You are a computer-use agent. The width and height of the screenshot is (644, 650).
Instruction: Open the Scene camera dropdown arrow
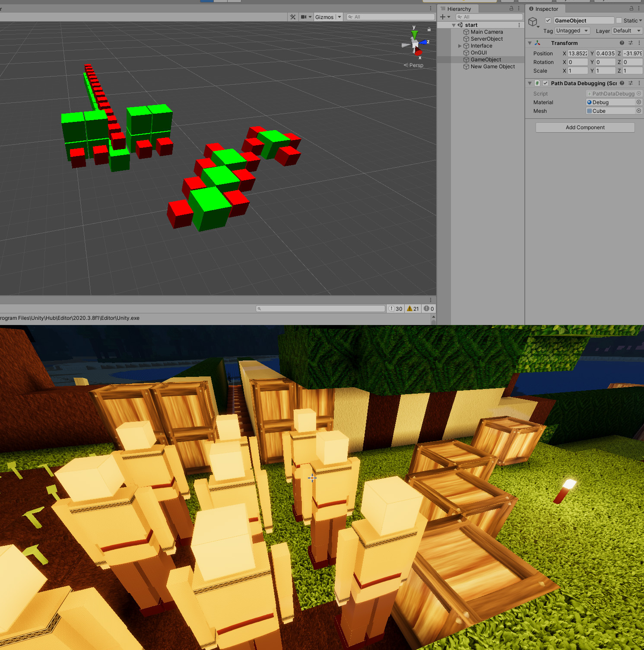pyautogui.click(x=310, y=17)
